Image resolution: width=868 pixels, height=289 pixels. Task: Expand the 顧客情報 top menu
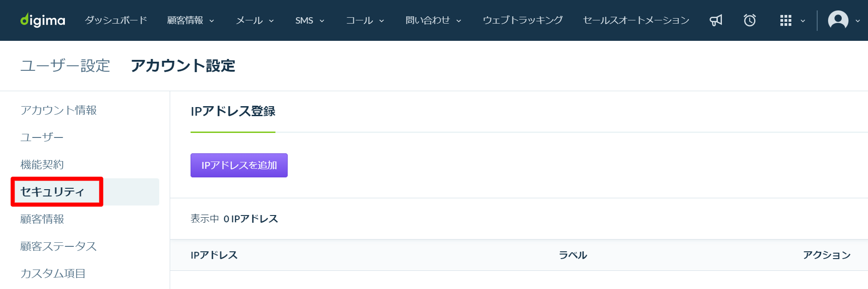(191, 20)
